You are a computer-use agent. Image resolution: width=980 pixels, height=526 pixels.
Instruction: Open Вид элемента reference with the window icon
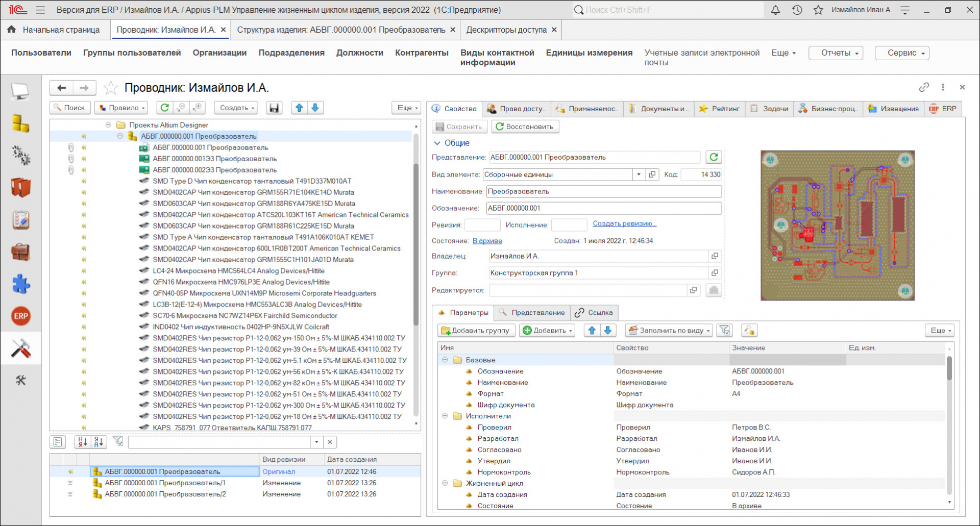tap(652, 174)
